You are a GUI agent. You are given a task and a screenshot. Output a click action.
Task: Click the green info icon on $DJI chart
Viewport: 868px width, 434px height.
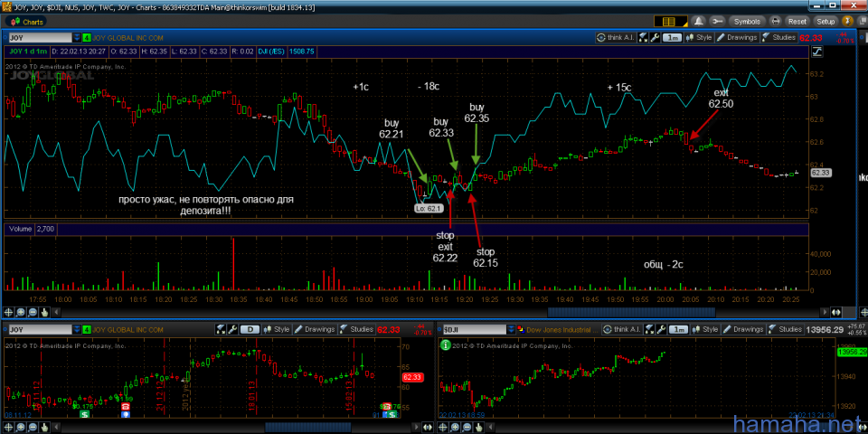coord(445,344)
